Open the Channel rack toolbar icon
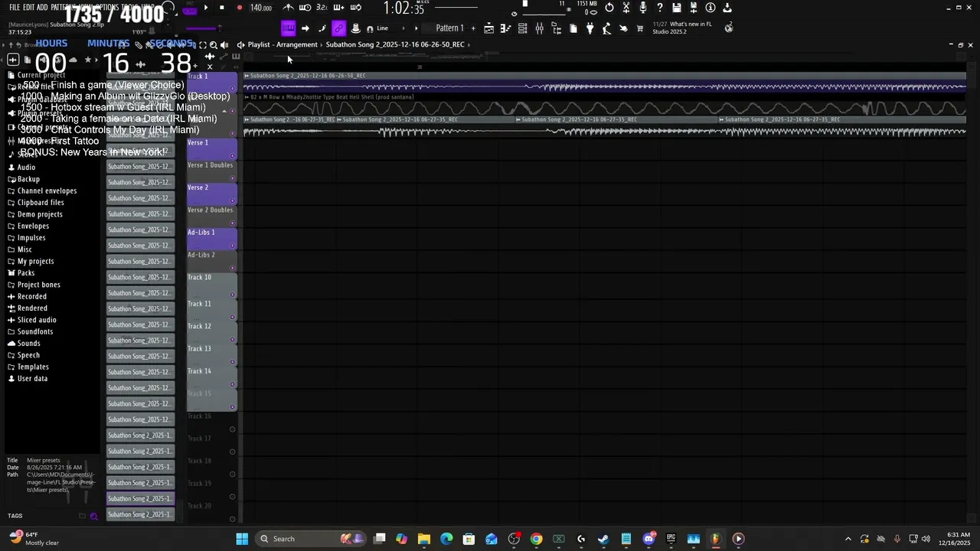Screen dimensions: 980x551 pos(523,28)
